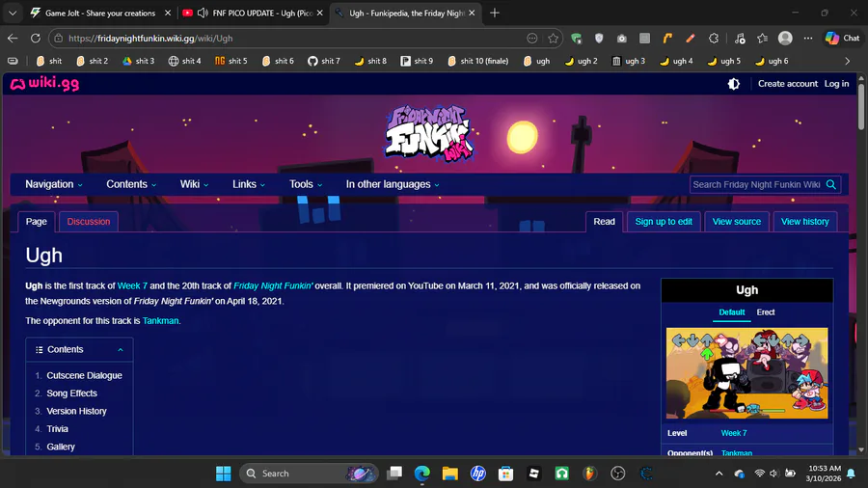Screen dimensions: 868x488
Task: Jump to the Version History section
Action: click(76, 411)
